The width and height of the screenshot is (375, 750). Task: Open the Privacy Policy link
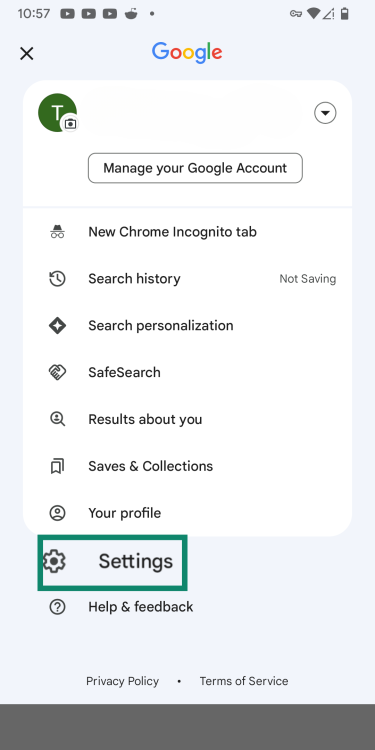(x=122, y=681)
